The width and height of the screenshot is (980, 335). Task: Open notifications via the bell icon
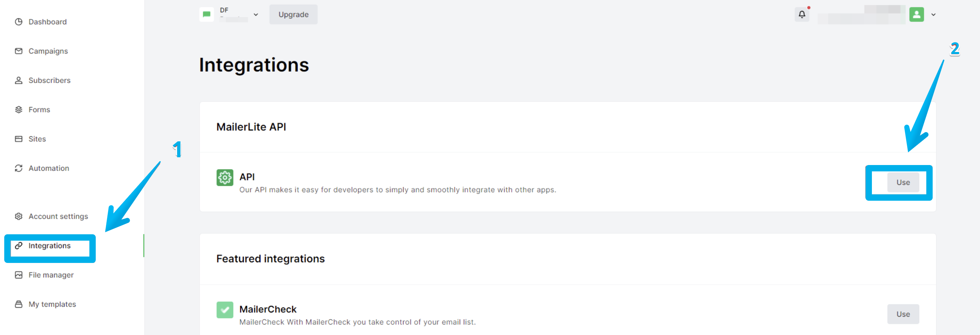point(802,14)
